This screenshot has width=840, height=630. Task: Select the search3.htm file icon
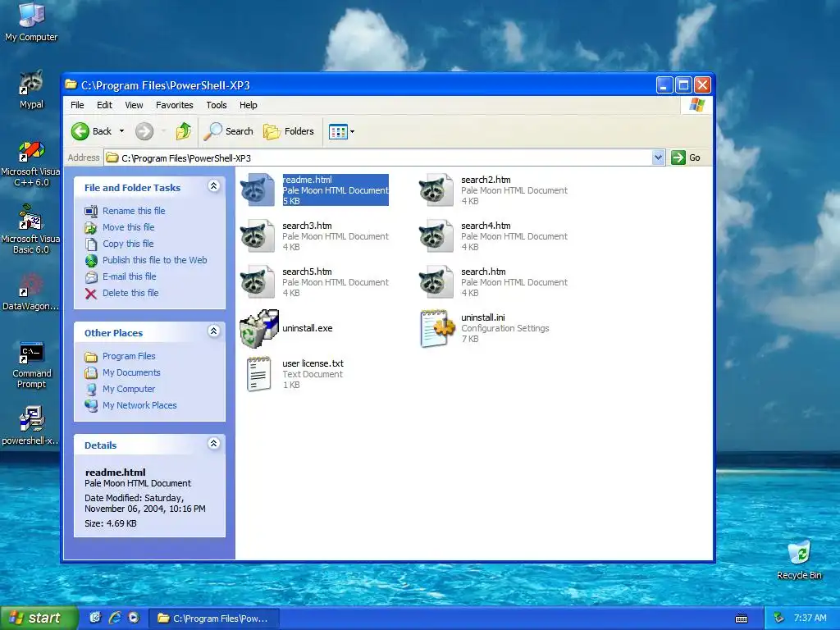[x=258, y=235]
